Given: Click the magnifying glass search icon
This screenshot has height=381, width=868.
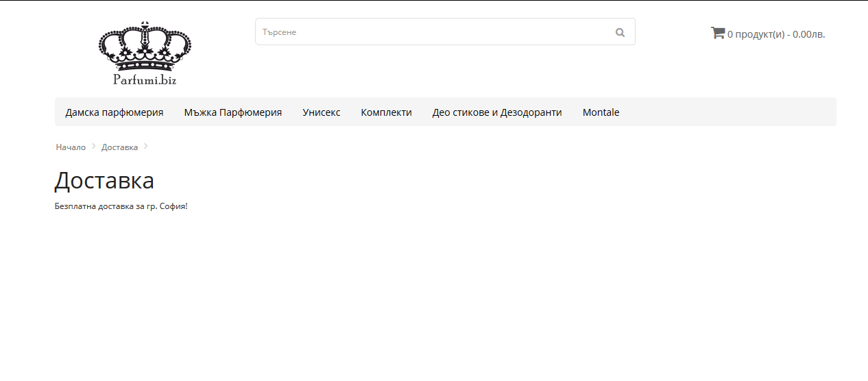Looking at the screenshot, I should [x=620, y=32].
